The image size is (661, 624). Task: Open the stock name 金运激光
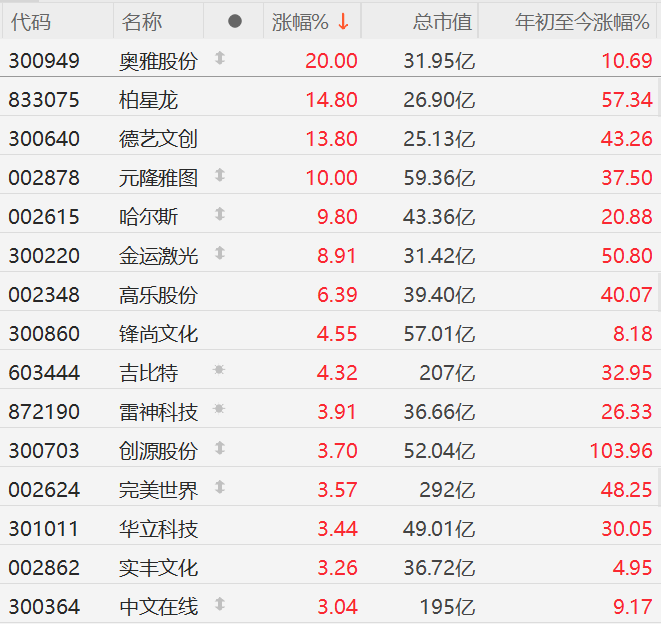click(x=158, y=256)
